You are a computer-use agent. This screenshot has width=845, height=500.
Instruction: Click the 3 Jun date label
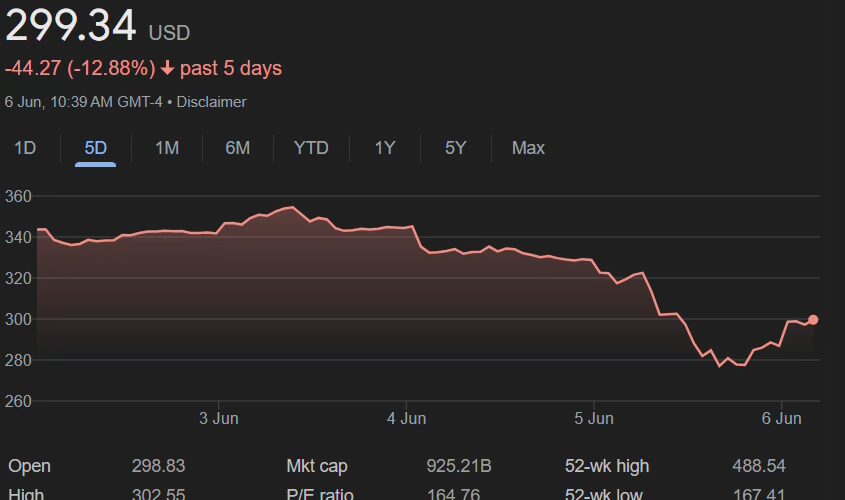(217, 418)
